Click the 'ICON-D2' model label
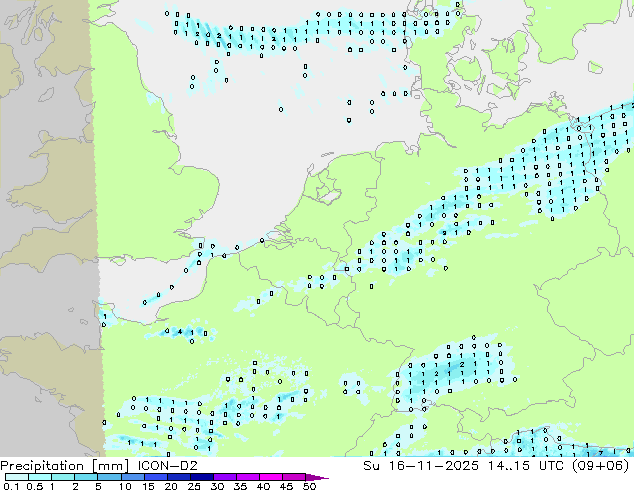 [x=167, y=466]
